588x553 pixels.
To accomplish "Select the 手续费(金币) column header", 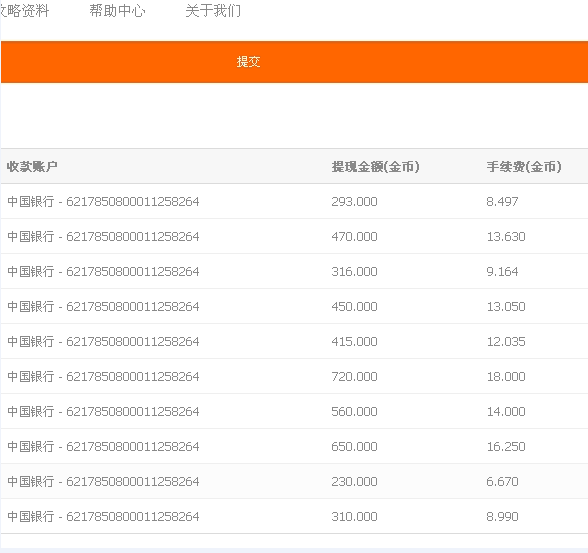I will click(x=524, y=166).
